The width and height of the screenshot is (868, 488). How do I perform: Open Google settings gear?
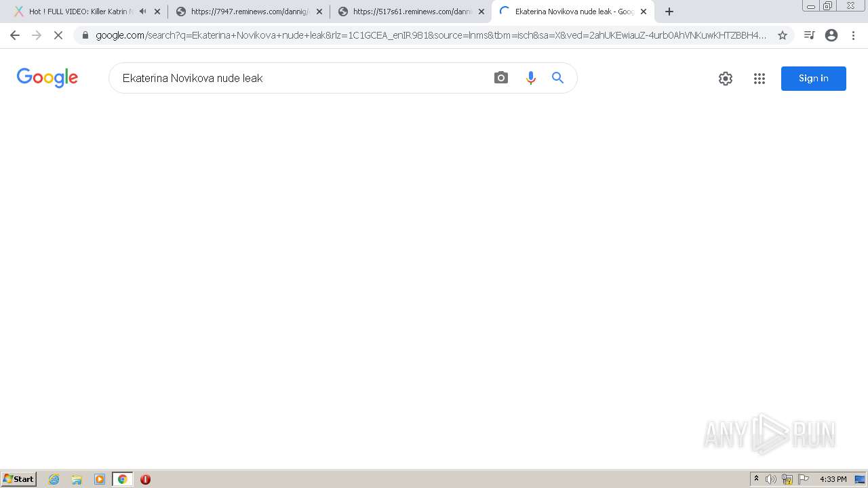[x=726, y=79]
